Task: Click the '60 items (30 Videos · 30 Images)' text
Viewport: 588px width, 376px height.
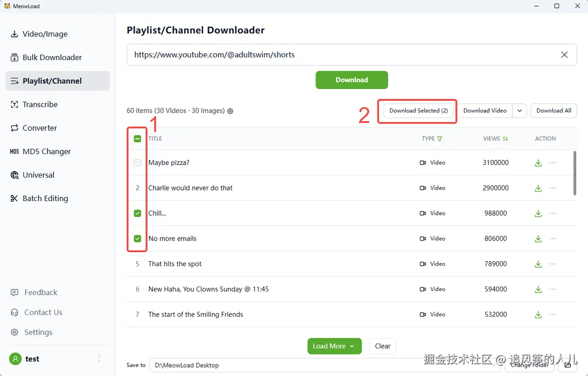Action: (175, 111)
